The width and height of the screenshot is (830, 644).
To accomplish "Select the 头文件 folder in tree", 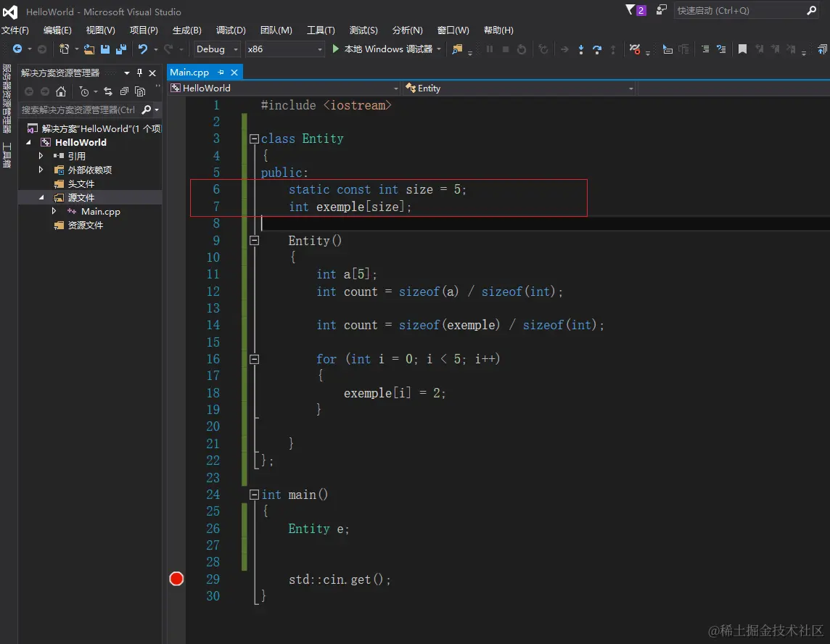I will click(81, 184).
